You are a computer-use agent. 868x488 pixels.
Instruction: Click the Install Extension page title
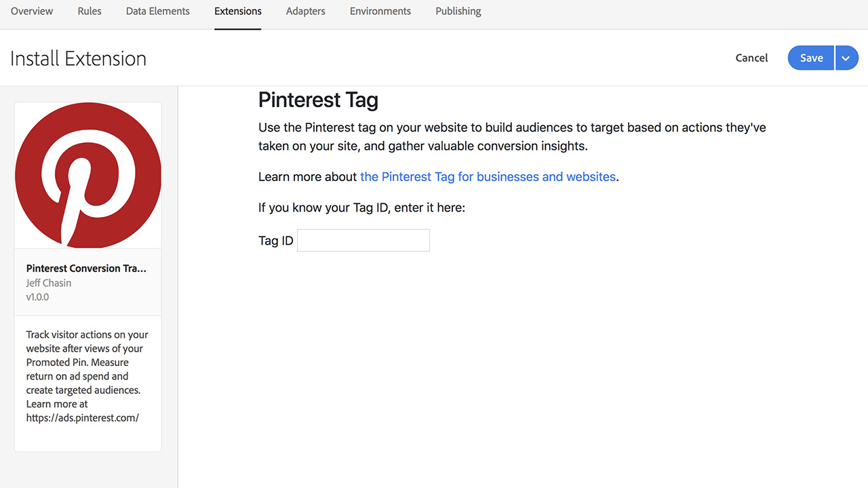pos(78,58)
